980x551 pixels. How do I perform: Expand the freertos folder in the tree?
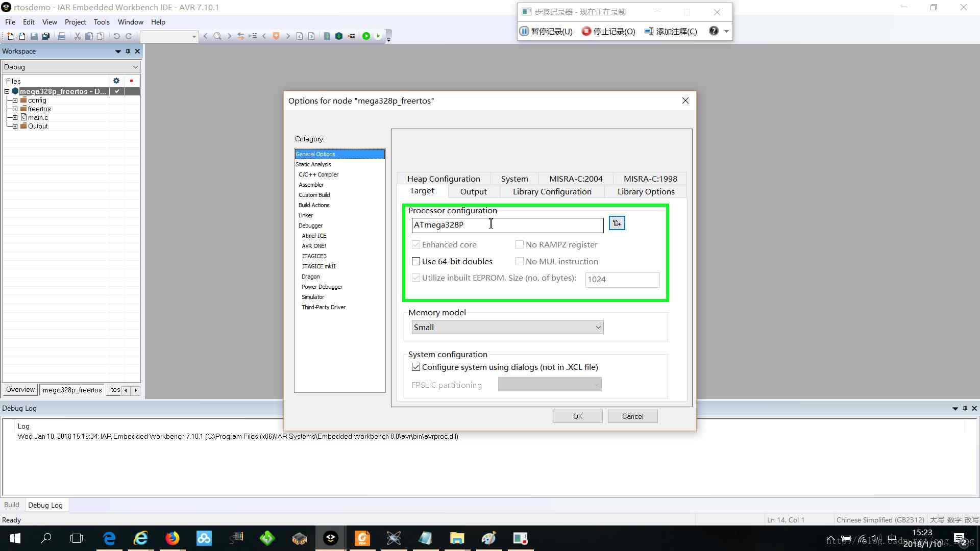[15, 109]
